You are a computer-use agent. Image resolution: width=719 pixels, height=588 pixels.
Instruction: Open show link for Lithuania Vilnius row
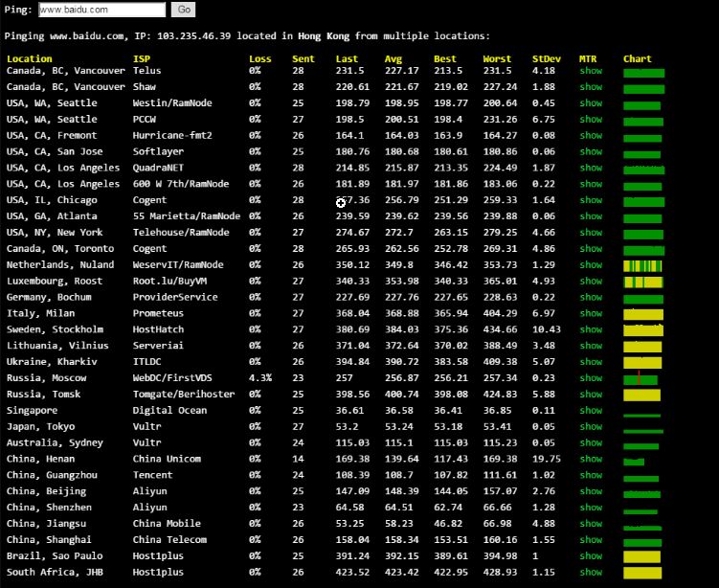[591, 346]
